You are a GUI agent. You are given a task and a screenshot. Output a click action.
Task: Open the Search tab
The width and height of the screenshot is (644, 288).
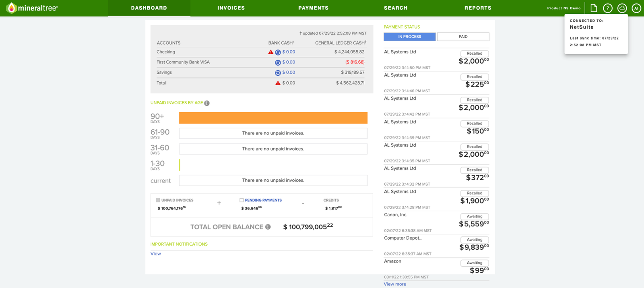pos(396,8)
